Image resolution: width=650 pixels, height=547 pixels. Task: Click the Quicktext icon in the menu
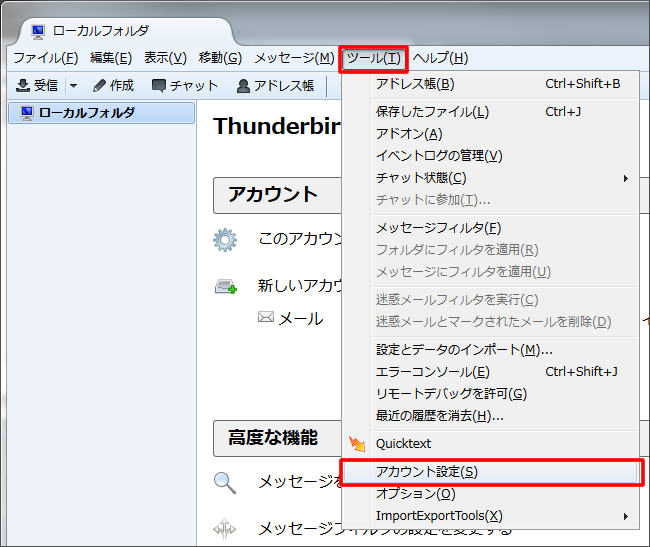click(x=357, y=443)
